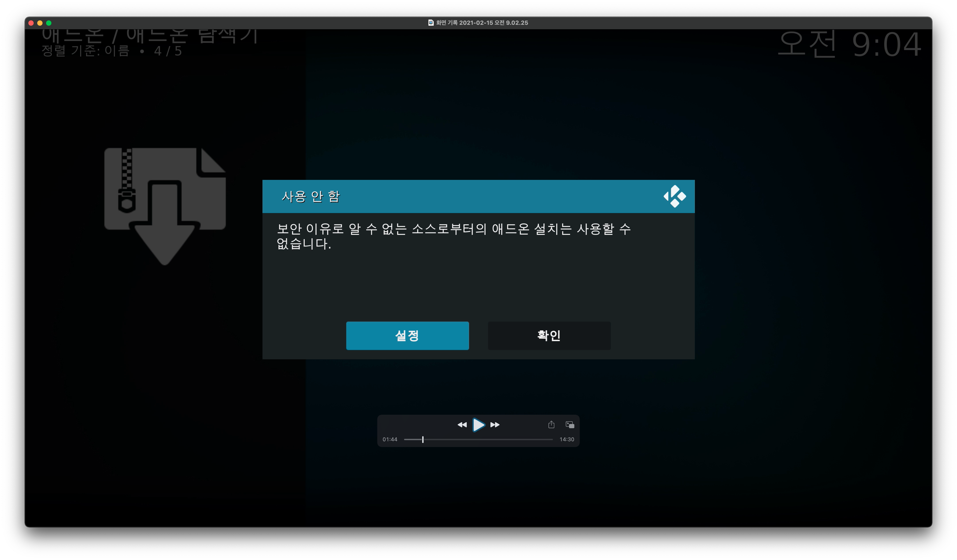Play the screen recording video

478,424
